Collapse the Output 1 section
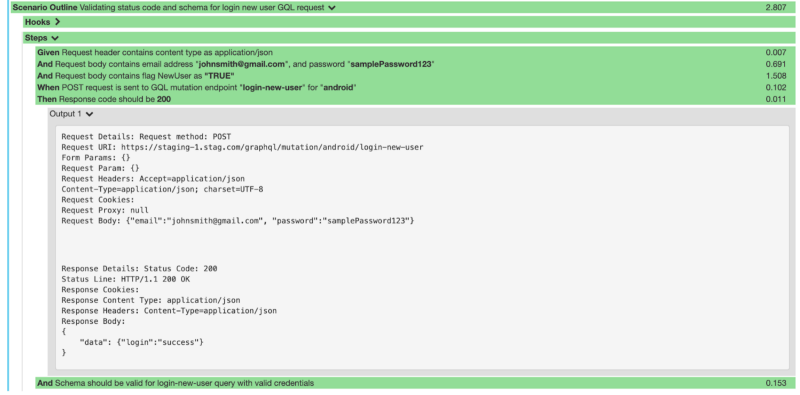This screenshot has height=395, width=800. click(x=89, y=114)
